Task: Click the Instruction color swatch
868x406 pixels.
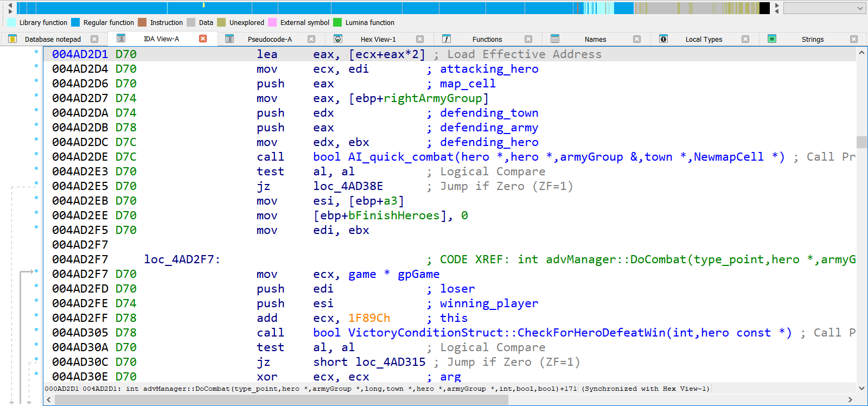Action: (x=142, y=22)
